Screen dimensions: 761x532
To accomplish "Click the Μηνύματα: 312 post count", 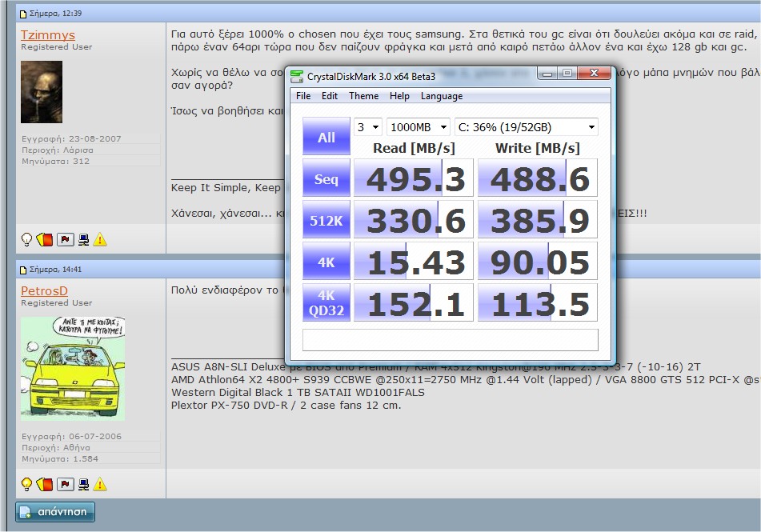I will [x=55, y=162].
